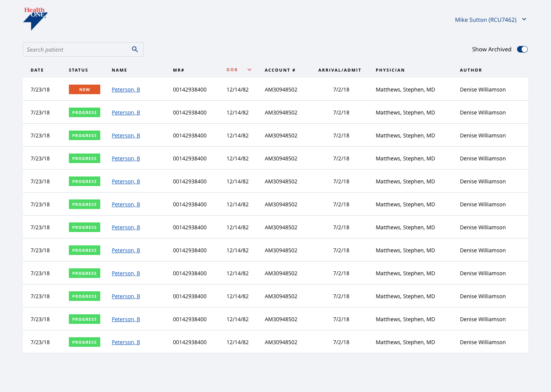Sort by the NAME column header
Viewport: 551px width, 392px height.
point(119,70)
